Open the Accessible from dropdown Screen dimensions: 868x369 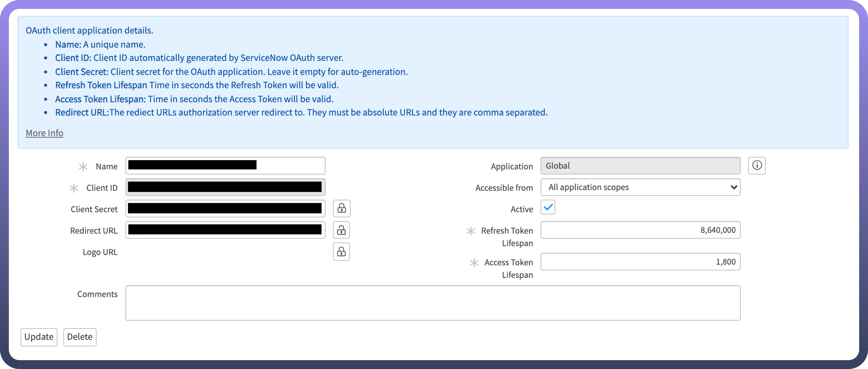coord(640,187)
